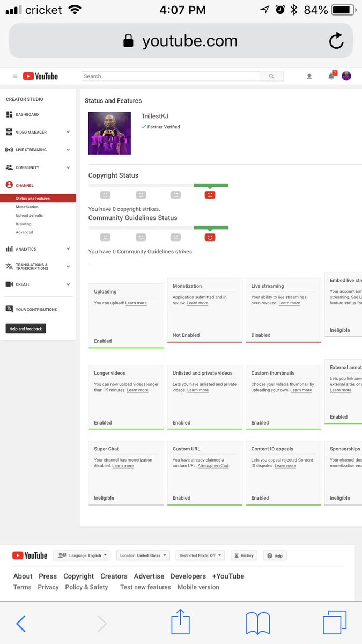Open the Location: United States dropdown

tap(143, 555)
